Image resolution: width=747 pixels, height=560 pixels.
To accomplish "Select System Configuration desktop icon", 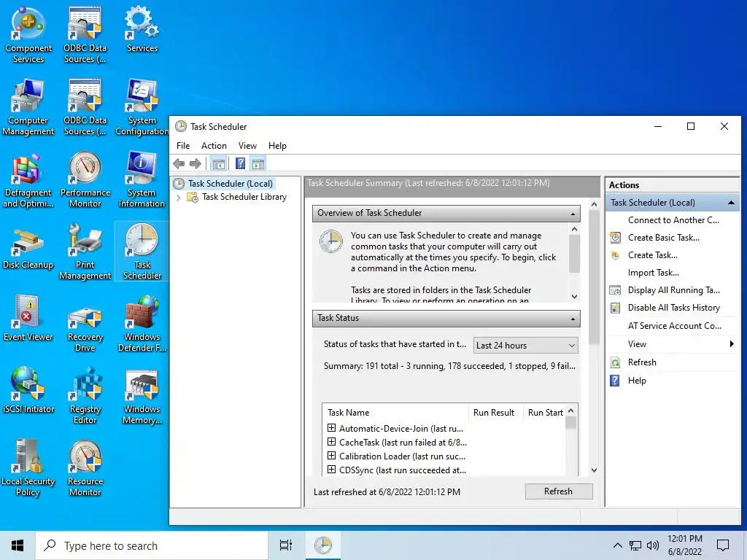I will (x=142, y=108).
